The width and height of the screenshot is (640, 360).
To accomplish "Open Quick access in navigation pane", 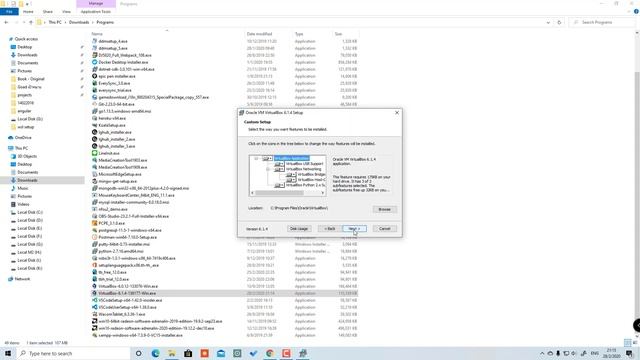I will [x=26, y=39].
